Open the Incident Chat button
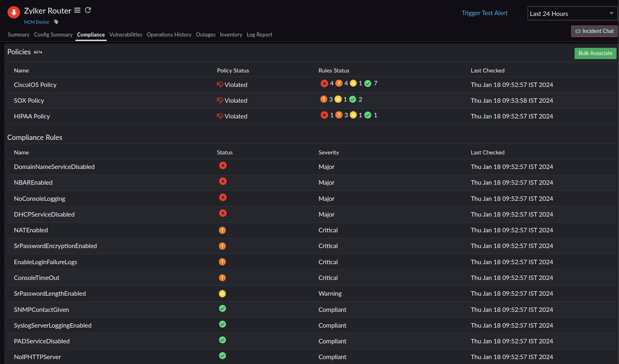The image size is (619, 364). coord(595,31)
